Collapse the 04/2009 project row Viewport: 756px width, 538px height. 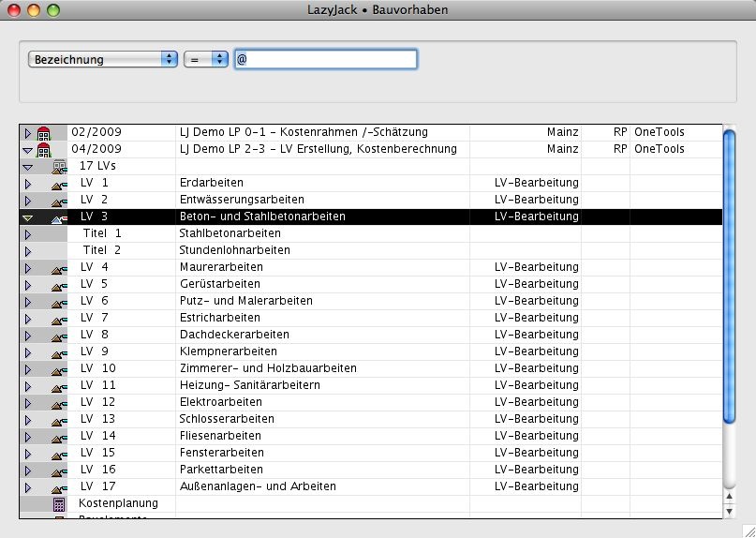coord(27,151)
